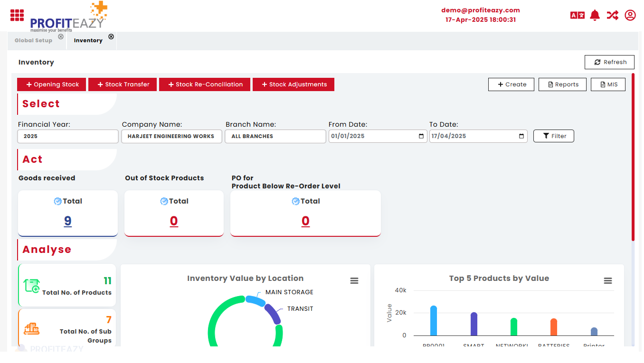644x363 pixels.
Task: Click the Financial Year field
Action: pyautogui.click(x=68, y=136)
